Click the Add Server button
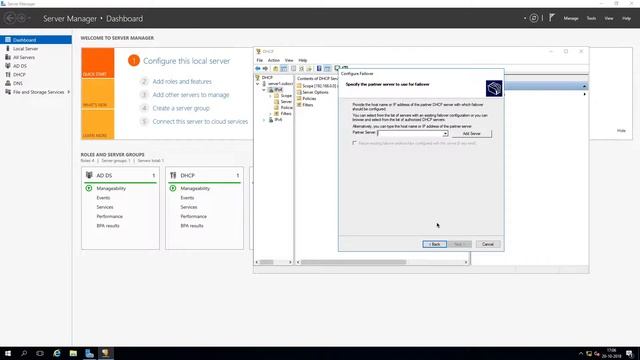 pos(471,133)
